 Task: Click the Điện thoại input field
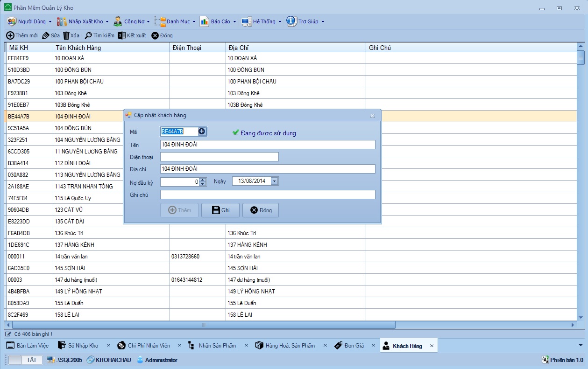click(x=219, y=157)
